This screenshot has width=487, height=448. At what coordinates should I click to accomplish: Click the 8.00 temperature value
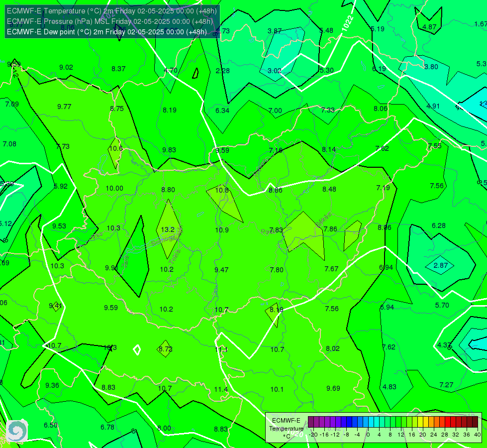point(164,428)
